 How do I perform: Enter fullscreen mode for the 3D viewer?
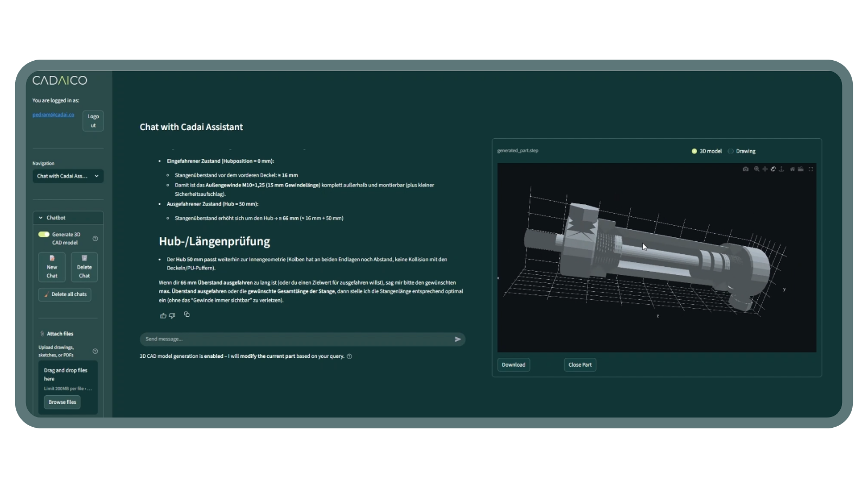pyautogui.click(x=810, y=169)
